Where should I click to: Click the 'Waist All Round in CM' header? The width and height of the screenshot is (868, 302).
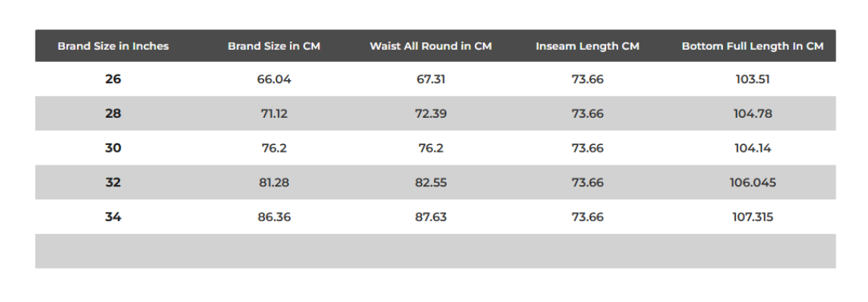click(430, 46)
